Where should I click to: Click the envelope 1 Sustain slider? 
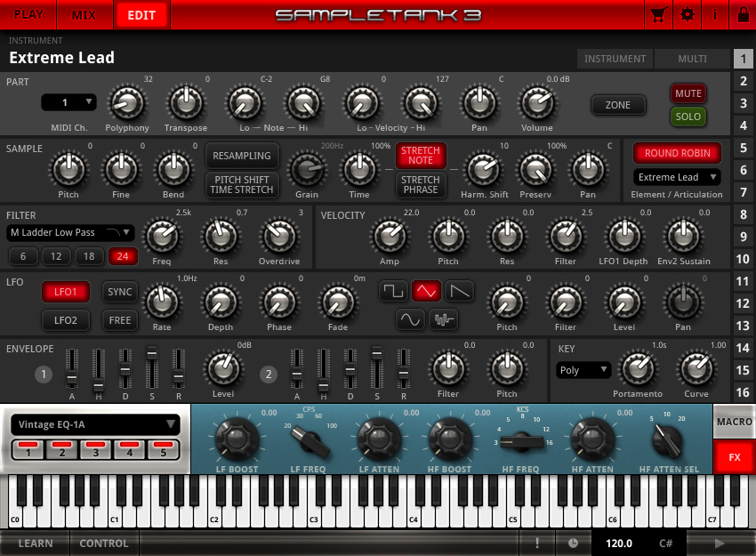[x=152, y=365]
